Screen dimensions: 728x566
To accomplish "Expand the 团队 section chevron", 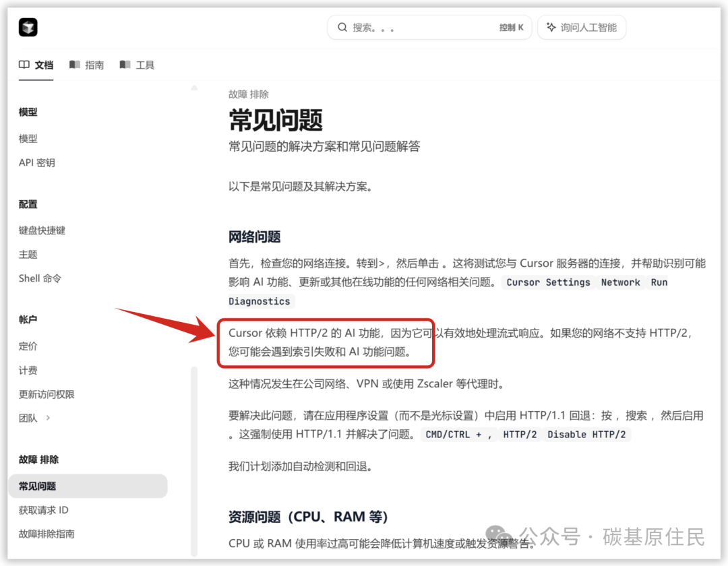I will click(x=48, y=418).
